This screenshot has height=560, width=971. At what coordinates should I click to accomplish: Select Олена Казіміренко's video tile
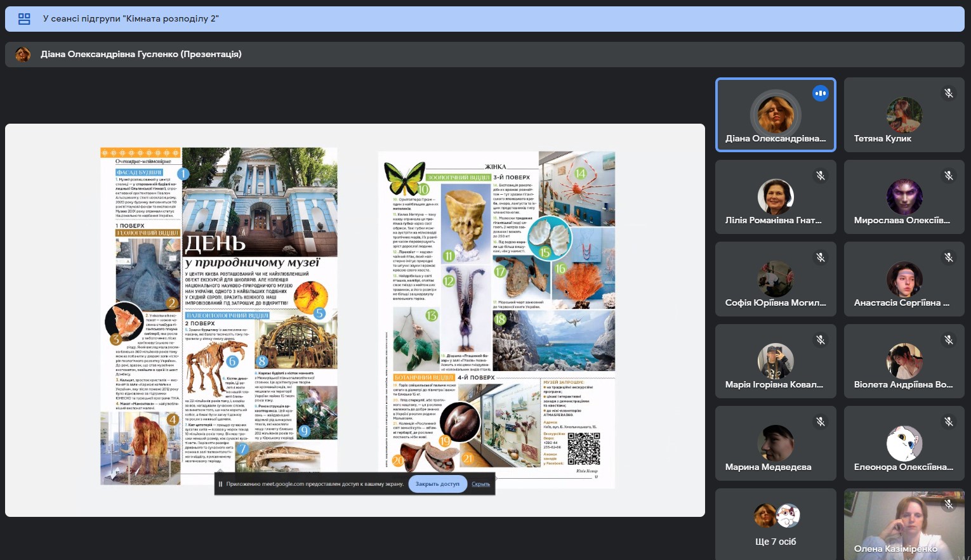coord(904,525)
